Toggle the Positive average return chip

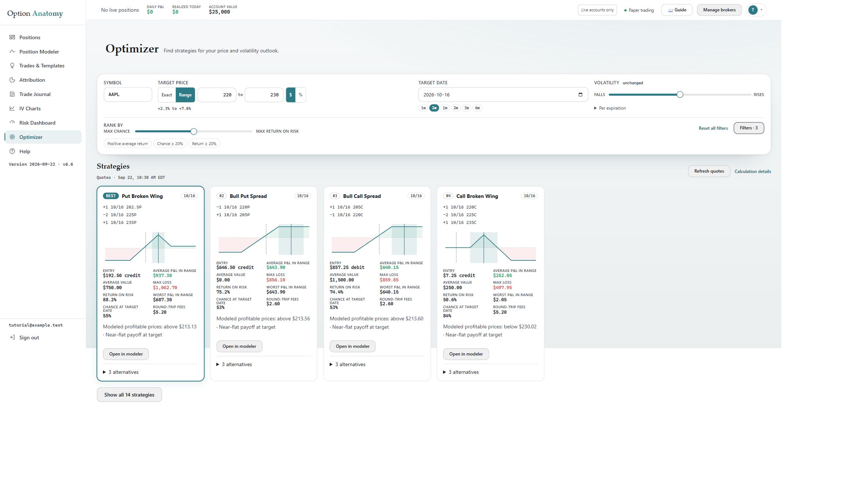point(127,144)
